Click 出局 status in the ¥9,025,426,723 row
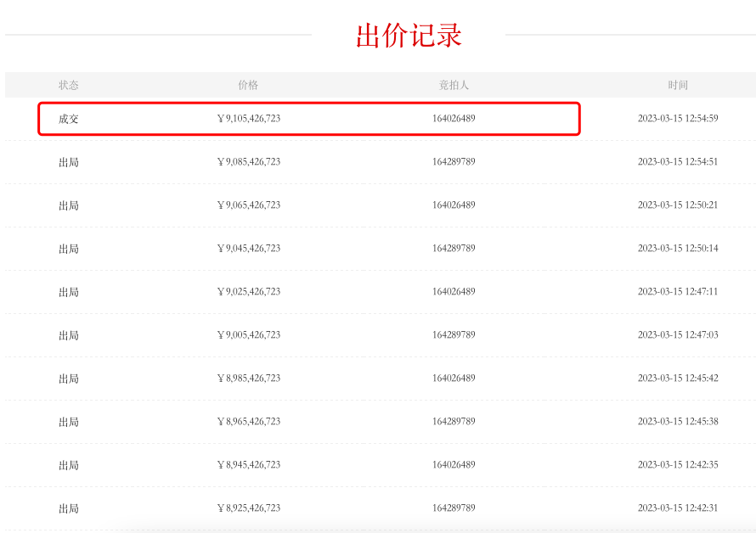This screenshot has width=756, height=533. pyautogui.click(x=69, y=292)
